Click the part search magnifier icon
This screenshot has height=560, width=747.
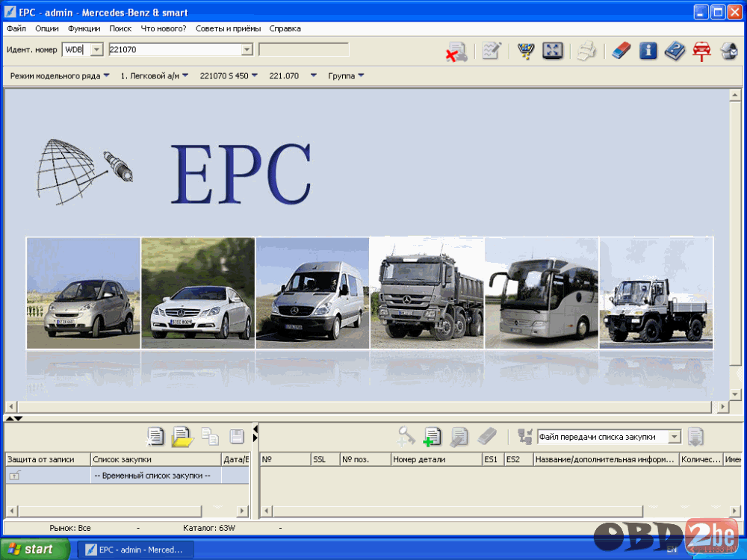pos(406,436)
